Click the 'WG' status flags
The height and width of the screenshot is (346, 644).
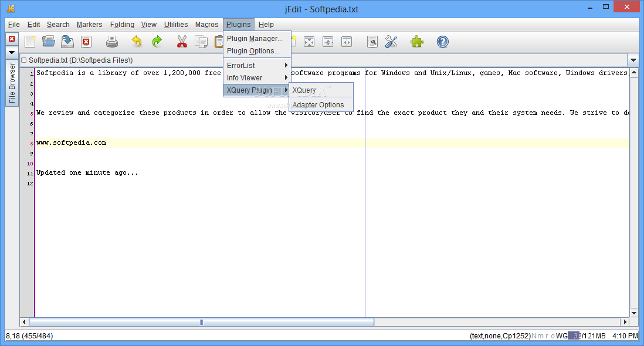tap(561, 336)
